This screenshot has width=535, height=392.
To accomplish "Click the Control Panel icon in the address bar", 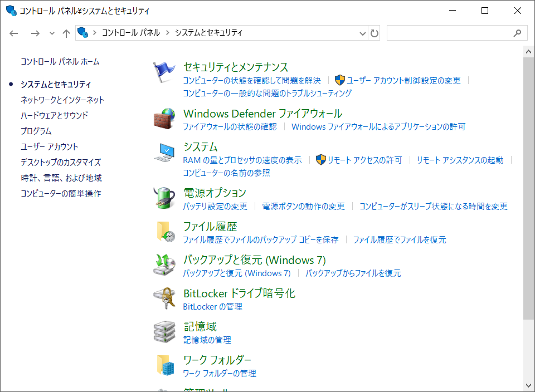I will click(82, 33).
